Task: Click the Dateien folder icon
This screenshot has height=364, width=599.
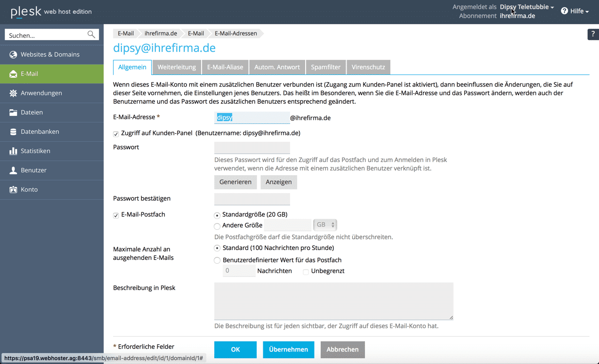Action: point(13,113)
